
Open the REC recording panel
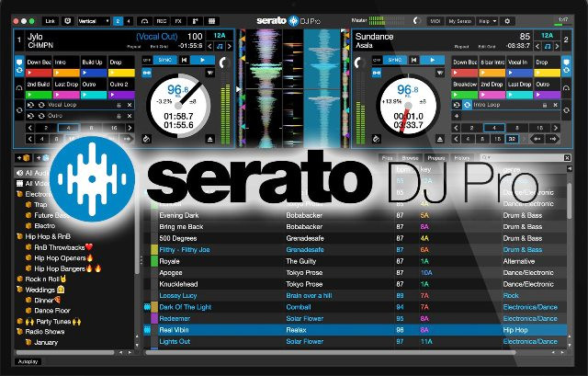point(162,21)
